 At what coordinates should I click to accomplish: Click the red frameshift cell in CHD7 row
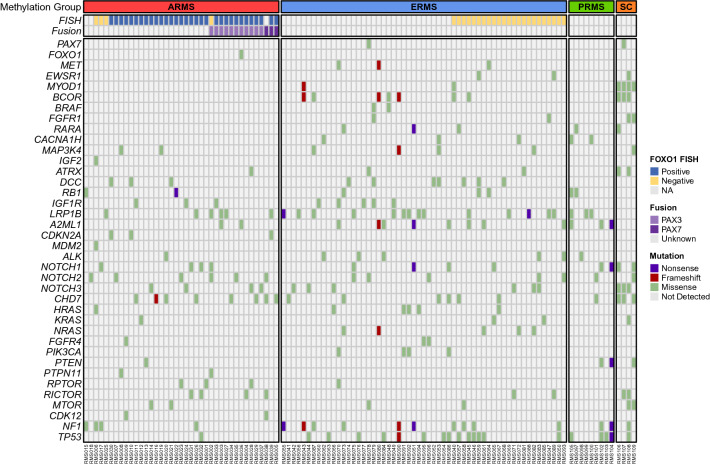point(156,299)
